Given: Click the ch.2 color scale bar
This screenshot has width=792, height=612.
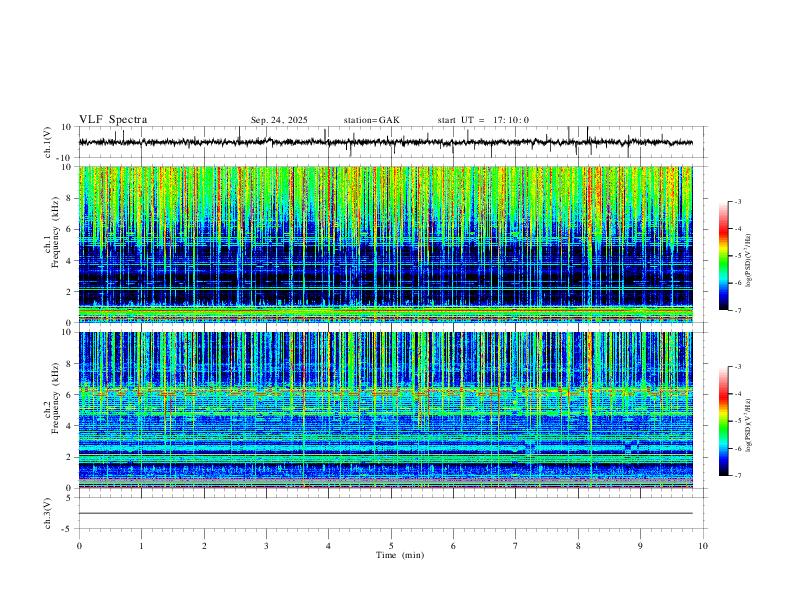Looking at the screenshot, I should [x=723, y=421].
